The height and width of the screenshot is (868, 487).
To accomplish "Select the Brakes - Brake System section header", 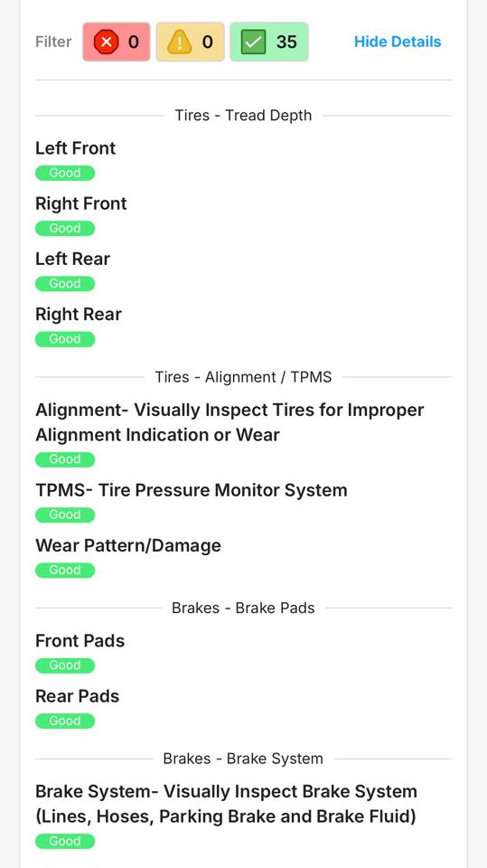I will (x=244, y=759).
